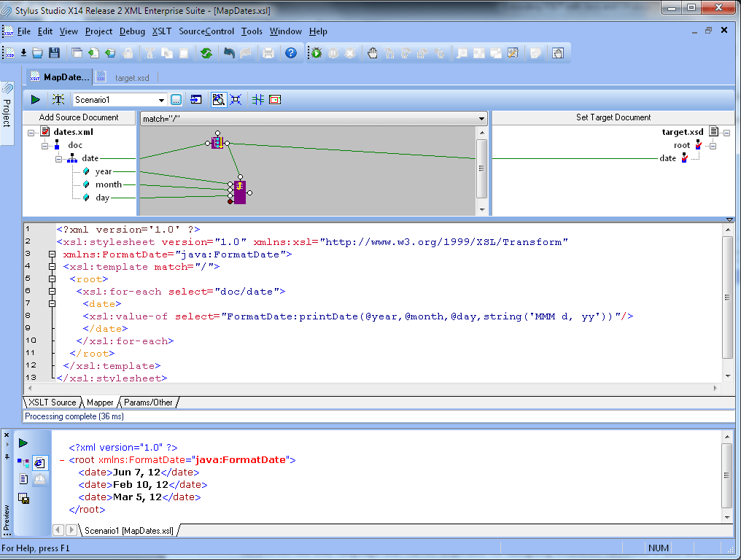Show preview as plain text
The height and width of the screenshot is (560, 741).
point(23,480)
